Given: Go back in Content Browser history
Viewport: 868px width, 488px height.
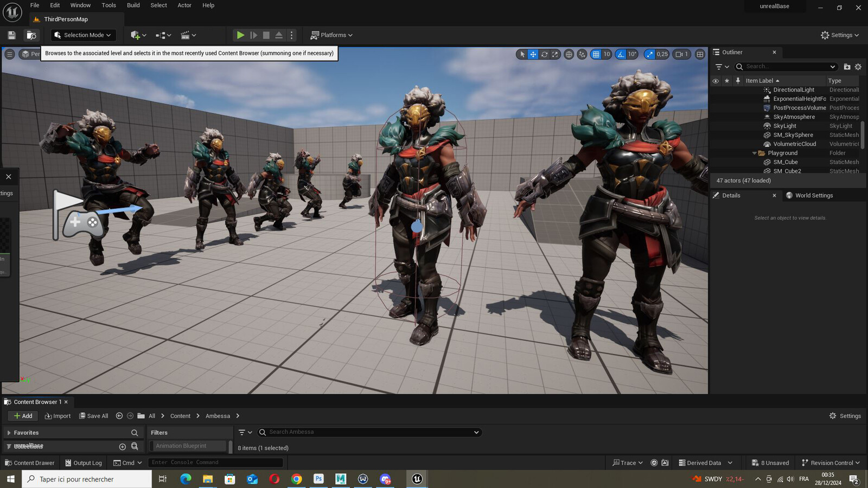Looking at the screenshot, I should 119,416.
